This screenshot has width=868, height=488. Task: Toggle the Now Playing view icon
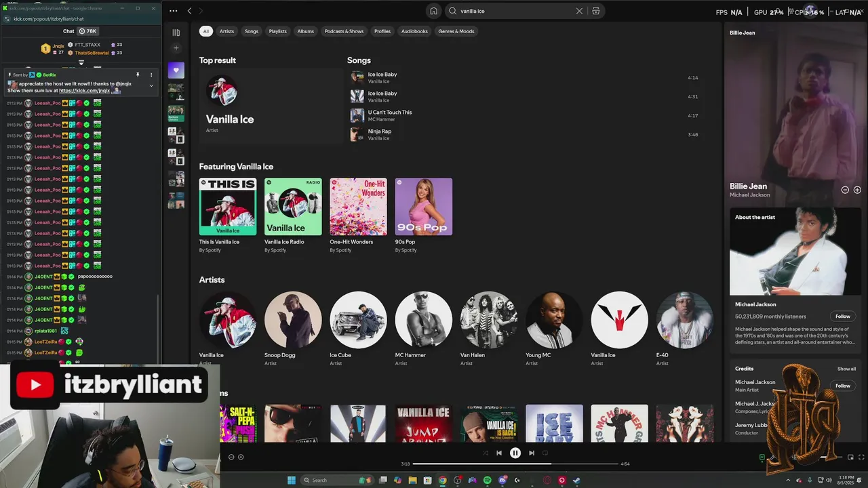[762, 457]
